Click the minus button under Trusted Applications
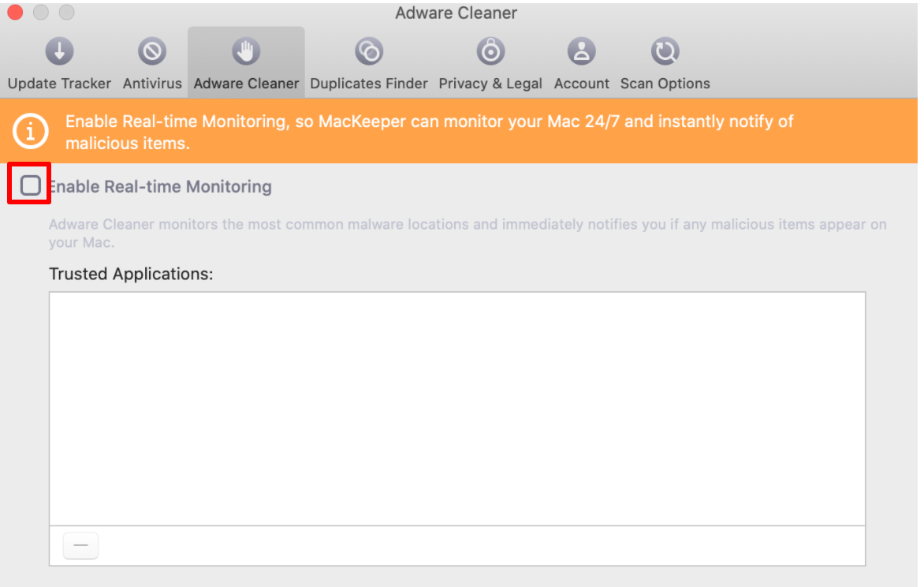This screenshot has height=587, width=924. click(x=80, y=546)
